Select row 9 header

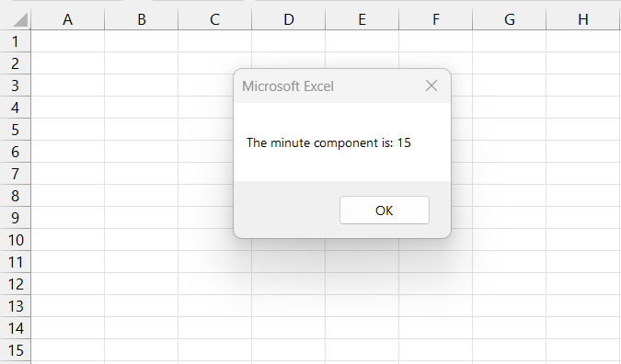15,218
